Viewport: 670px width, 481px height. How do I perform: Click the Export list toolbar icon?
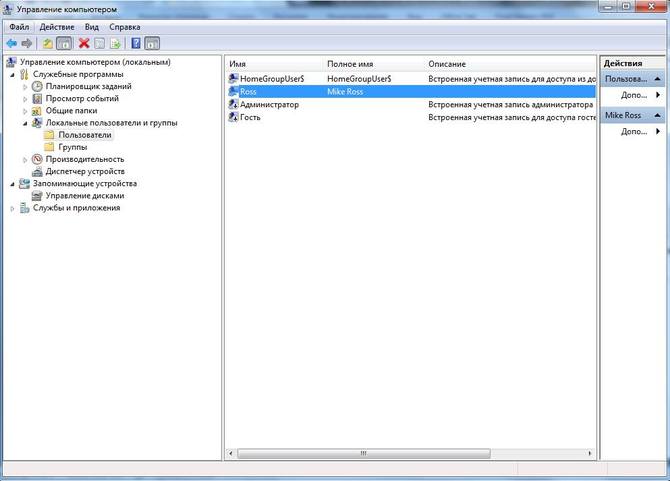point(116,43)
